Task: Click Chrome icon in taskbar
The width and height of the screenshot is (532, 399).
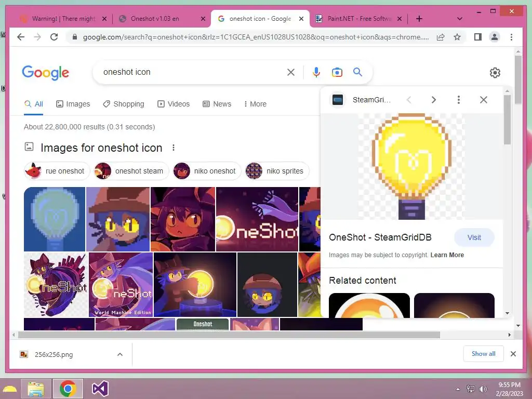Action: [68, 389]
